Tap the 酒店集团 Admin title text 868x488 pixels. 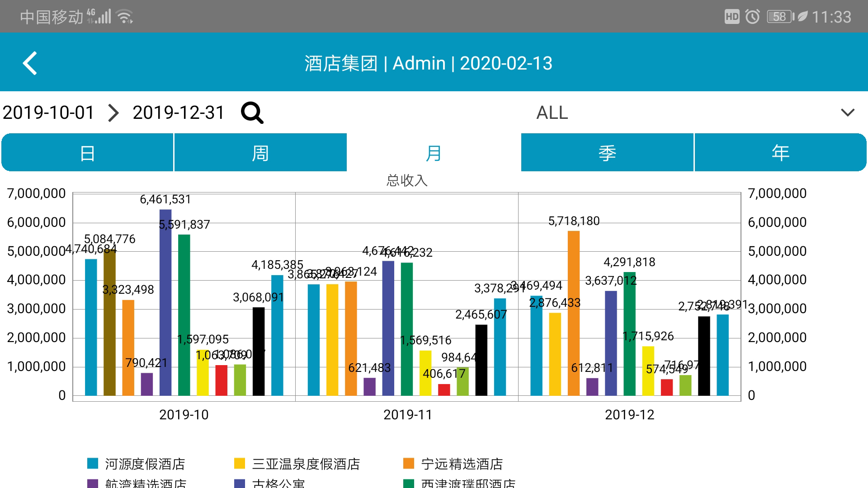tap(428, 63)
